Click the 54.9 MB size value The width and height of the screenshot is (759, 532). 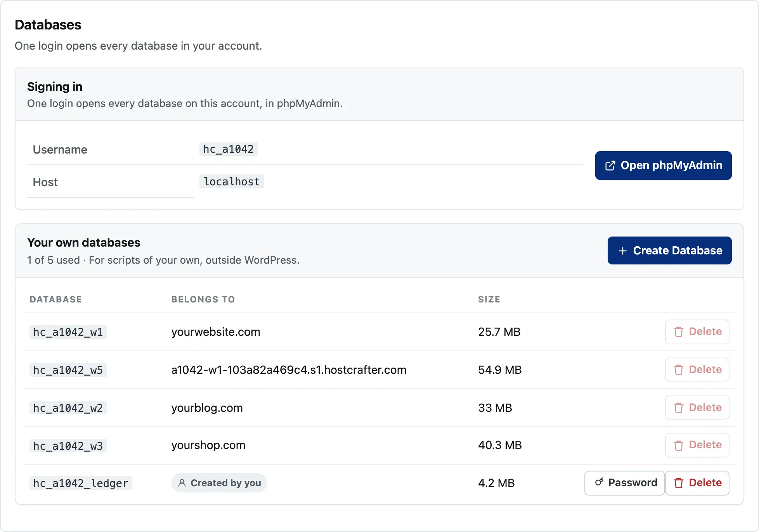pyautogui.click(x=500, y=370)
